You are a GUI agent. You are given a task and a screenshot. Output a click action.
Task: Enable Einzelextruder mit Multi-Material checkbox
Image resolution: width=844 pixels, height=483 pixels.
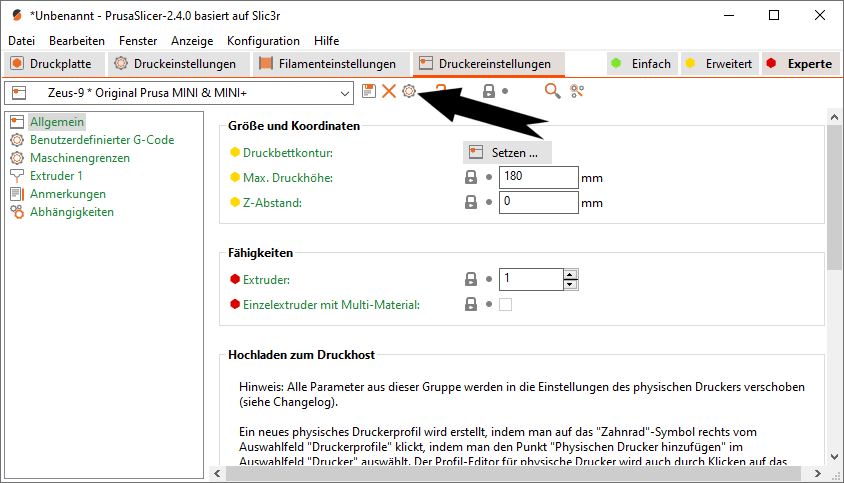tap(505, 305)
